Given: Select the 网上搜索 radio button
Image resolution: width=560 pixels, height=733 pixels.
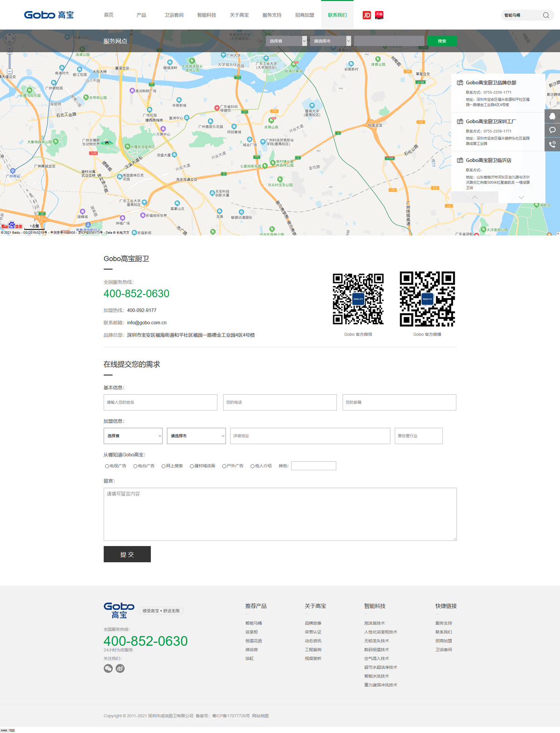Looking at the screenshot, I should pyautogui.click(x=163, y=466).
